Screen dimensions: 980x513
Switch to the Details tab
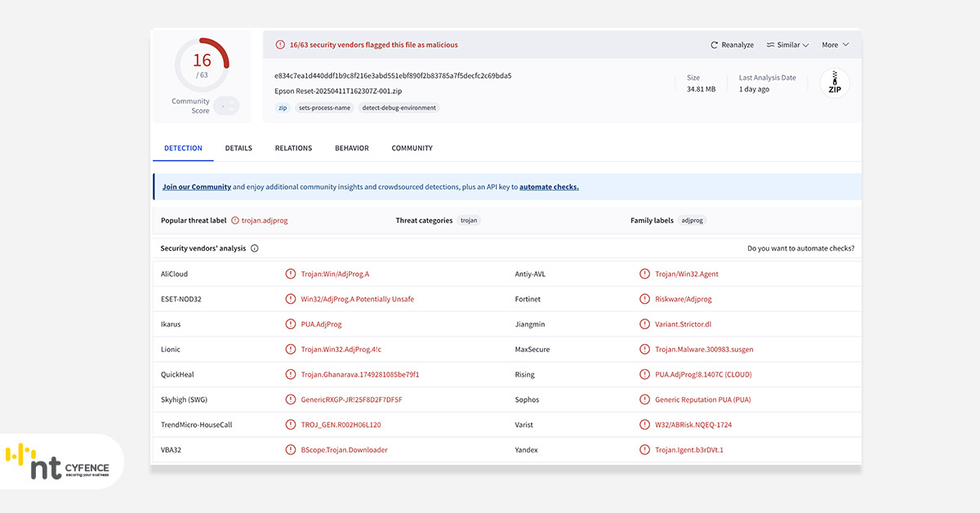point(238,148)
